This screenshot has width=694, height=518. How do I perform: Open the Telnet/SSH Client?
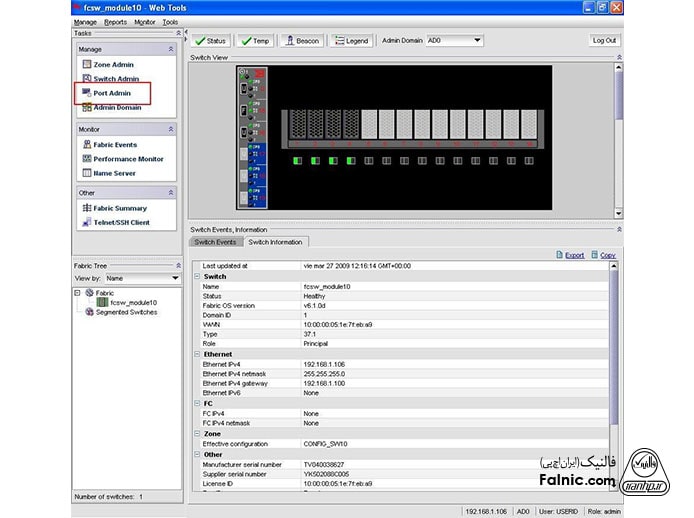click(121, 223)
